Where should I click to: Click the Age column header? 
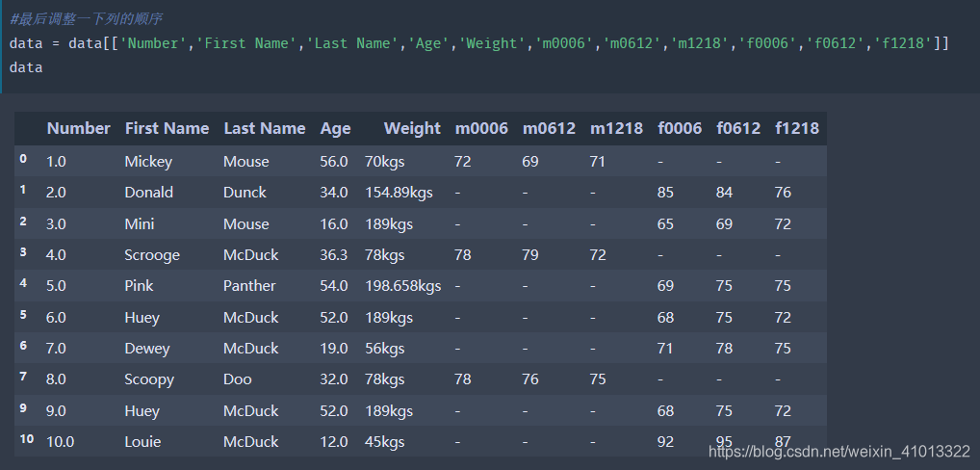(x=335, y=128)
